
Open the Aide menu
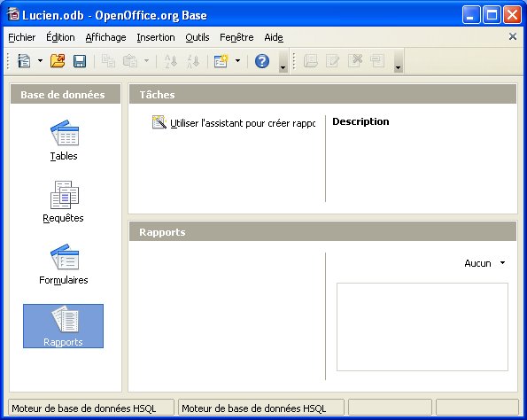pos(274,37)
